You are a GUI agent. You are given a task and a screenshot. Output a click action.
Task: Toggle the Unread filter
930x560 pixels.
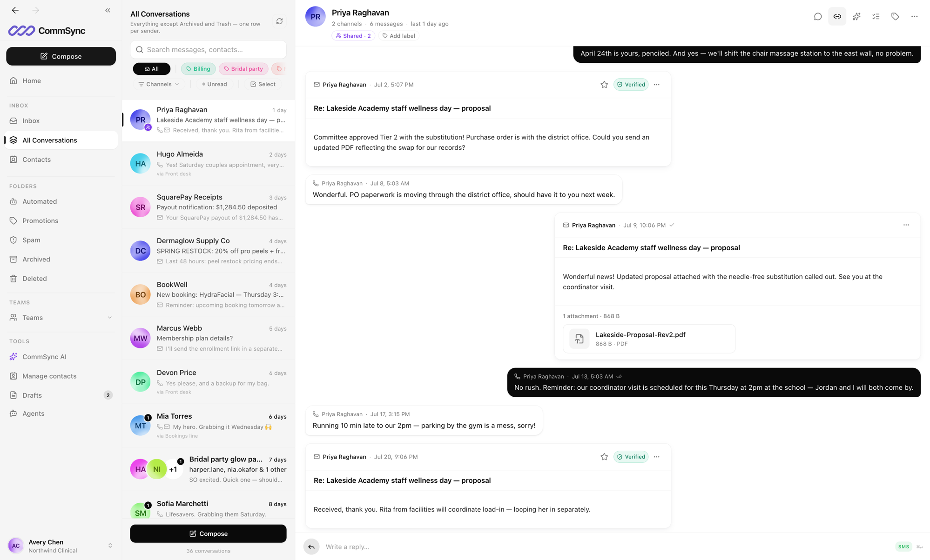(215, 84)
